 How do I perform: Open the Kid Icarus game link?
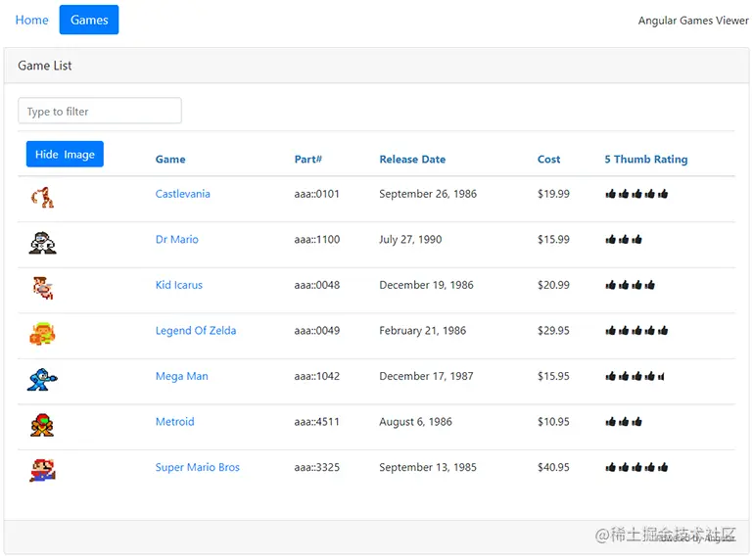178,285
